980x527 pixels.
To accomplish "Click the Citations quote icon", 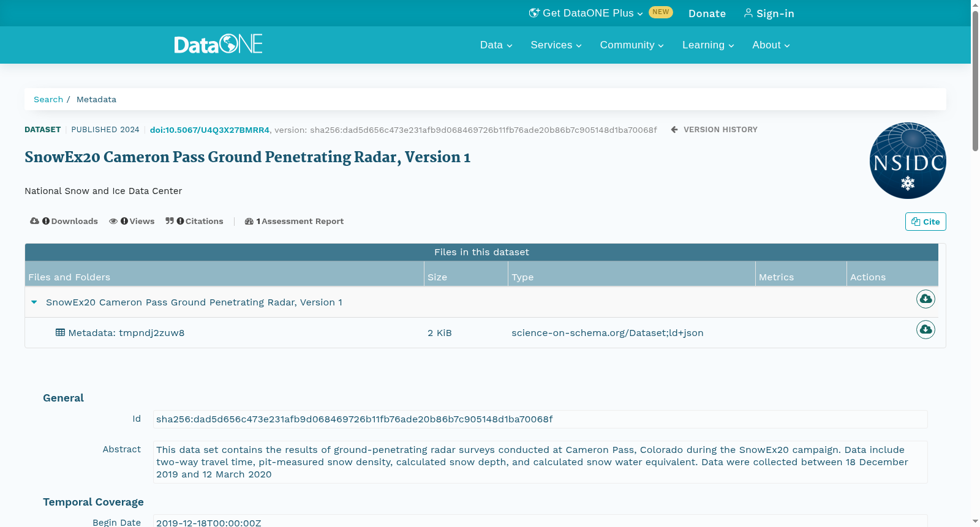I will pos(170,221).
